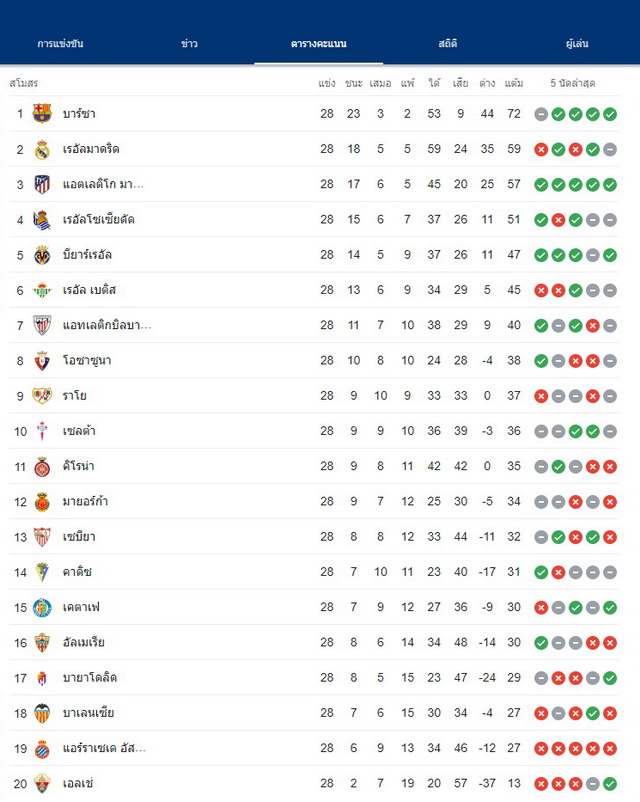Click the แต้ม points column header

click(x=514, y=83)
